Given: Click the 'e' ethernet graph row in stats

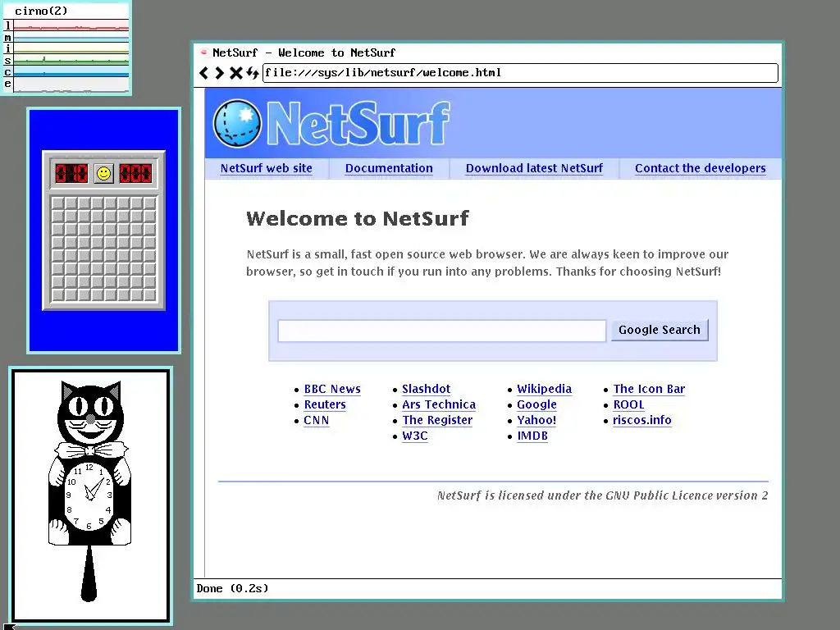Looking at the screenshot, I should point(66,84).
